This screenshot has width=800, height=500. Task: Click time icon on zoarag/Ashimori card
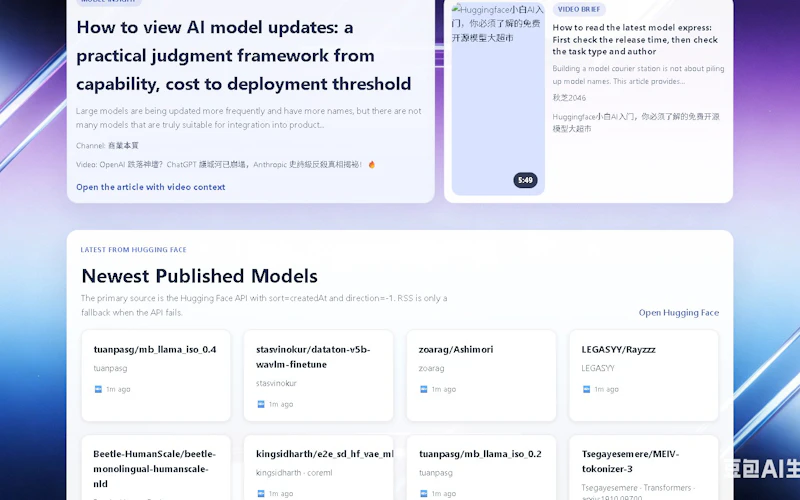pos(423,389)
